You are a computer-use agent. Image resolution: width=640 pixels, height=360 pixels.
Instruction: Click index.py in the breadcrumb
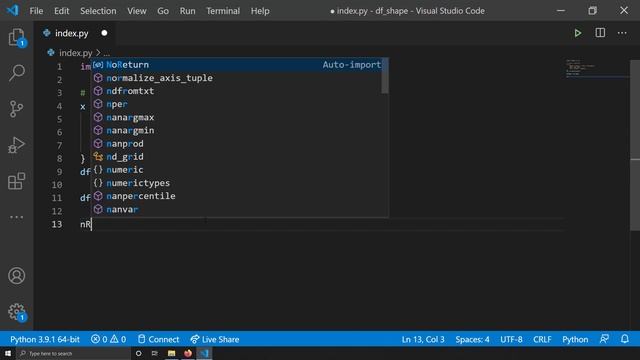pyautogui.click(x=76, y=53)
